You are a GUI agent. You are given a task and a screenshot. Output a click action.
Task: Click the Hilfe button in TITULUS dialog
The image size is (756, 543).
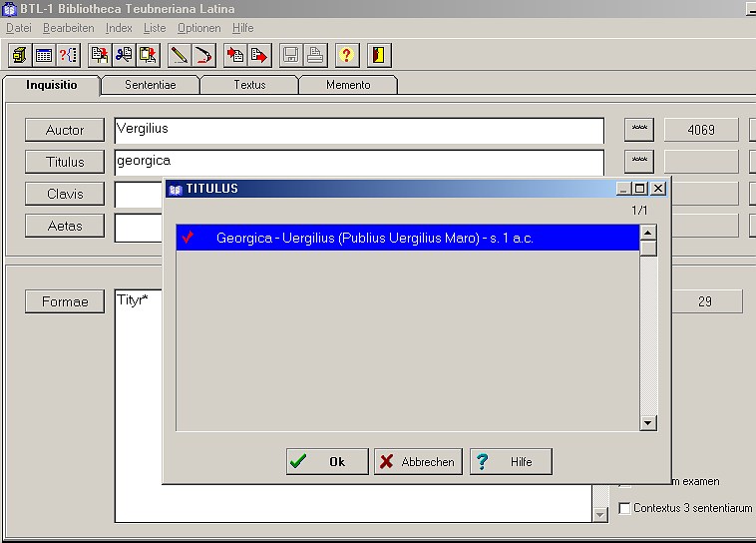tap(511, 462)
